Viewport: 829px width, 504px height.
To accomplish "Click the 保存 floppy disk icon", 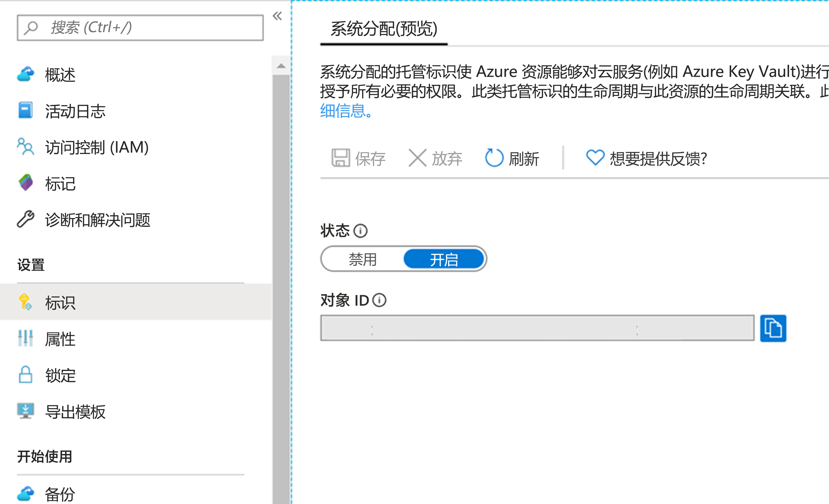I will point(341,158).
